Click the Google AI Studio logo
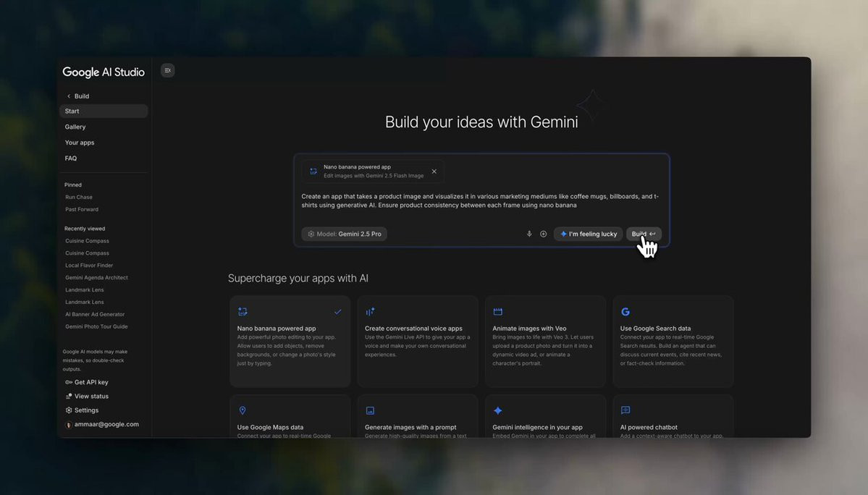The image size is (868, 495). pyautogui.click(x=104, y=72)
